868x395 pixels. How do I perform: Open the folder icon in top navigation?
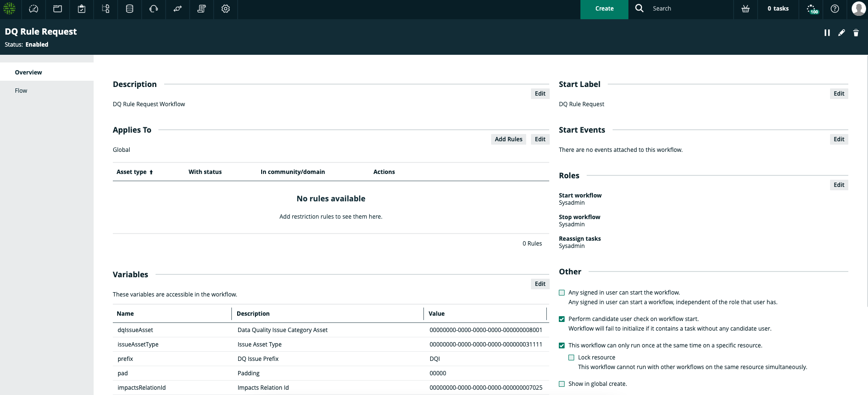(58, 9)
